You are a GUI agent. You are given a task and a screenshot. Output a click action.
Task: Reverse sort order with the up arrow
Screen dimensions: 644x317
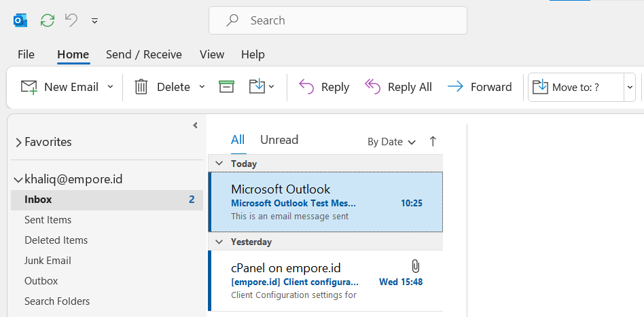433,142
